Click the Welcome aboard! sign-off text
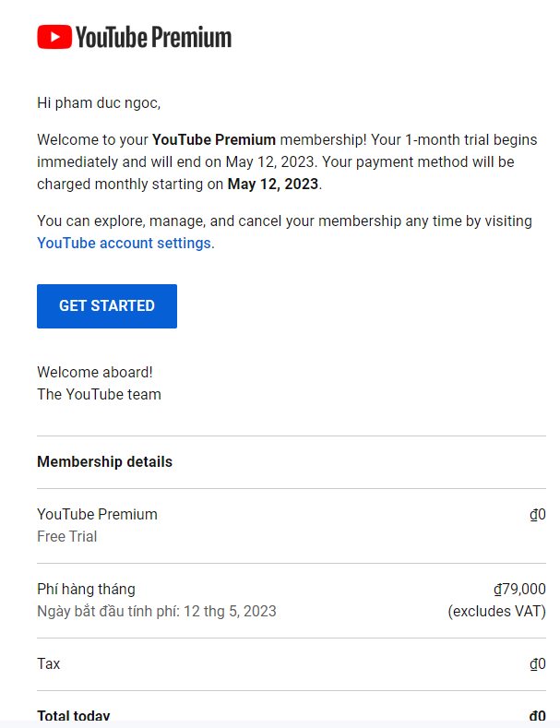This screenshot has width=560, height=728. coord(95,372)
